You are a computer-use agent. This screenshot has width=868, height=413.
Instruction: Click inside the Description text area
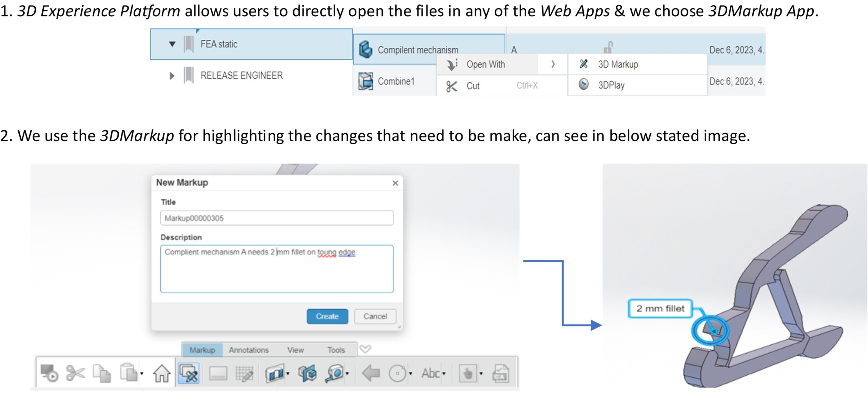point(277,269)
